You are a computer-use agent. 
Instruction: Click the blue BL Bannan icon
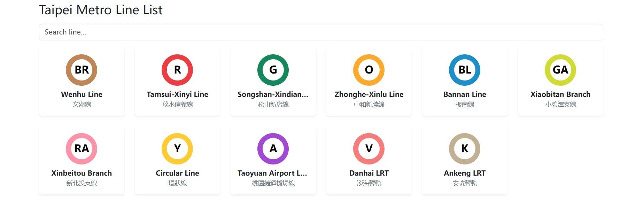465,70
